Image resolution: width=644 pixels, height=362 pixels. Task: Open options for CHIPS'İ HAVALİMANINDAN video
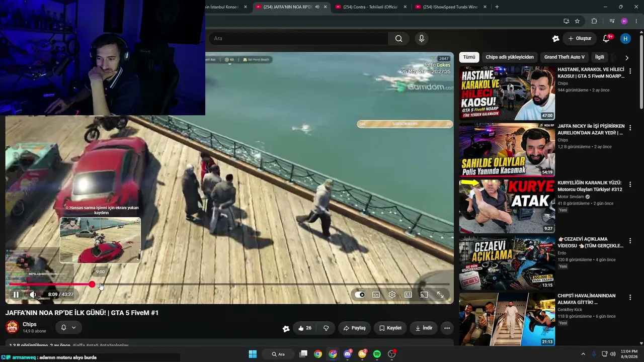pos(630,298)
